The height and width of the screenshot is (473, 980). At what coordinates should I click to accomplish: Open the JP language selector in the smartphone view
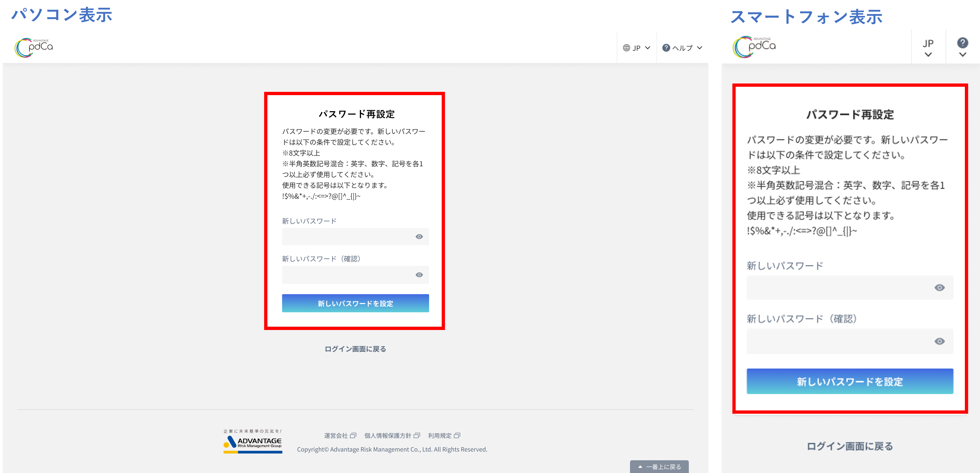click(928, 48)
